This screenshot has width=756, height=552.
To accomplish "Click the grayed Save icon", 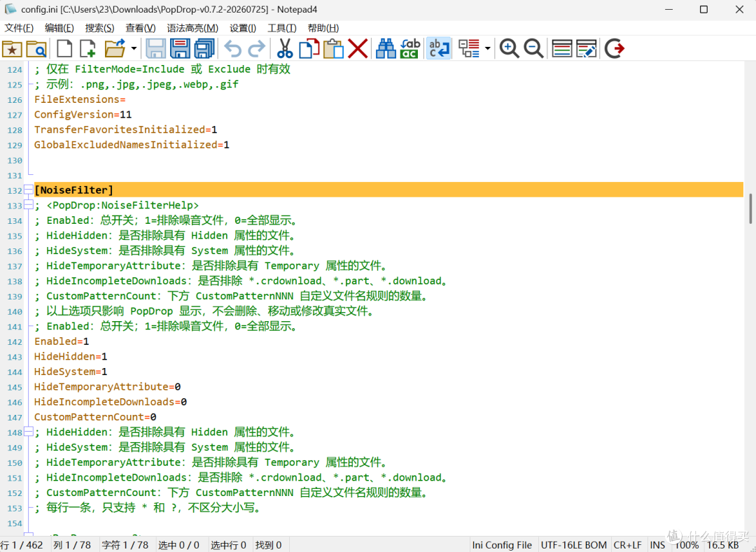I will pyautogui.click(x=155, y=49).
